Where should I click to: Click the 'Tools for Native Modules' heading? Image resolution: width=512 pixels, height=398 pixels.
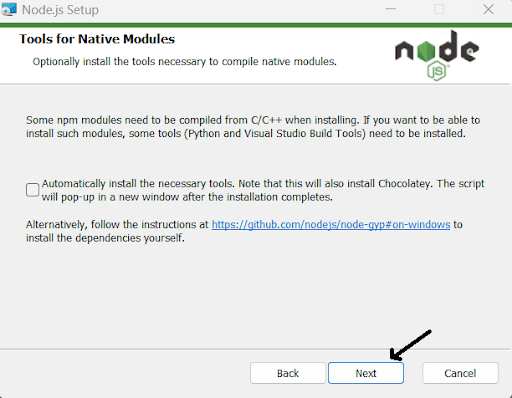click(x=97, y=39)
